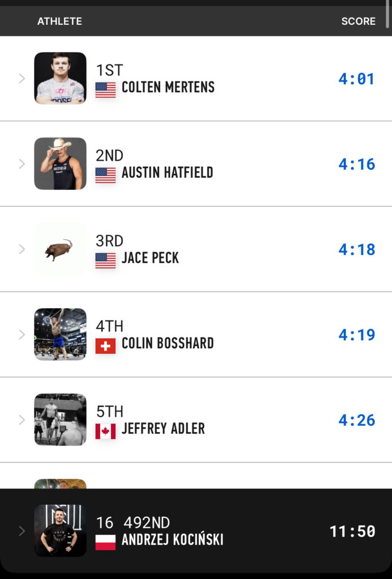Image resolution: width=392 pixels, height=579 pixels.
Task: Click the USA flag beside Colten Mertens
Action: click(105, 89)
